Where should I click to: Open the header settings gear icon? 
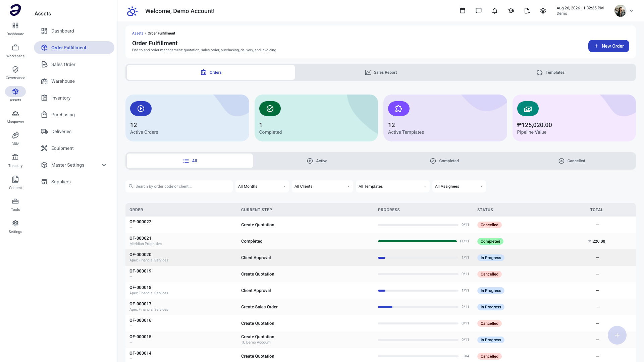(x=543, y=11)
